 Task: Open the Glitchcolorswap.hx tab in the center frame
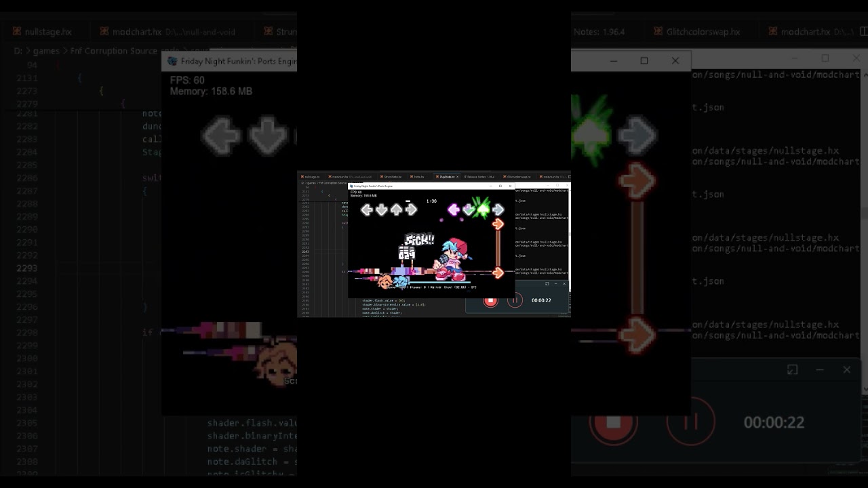(518, 177)
